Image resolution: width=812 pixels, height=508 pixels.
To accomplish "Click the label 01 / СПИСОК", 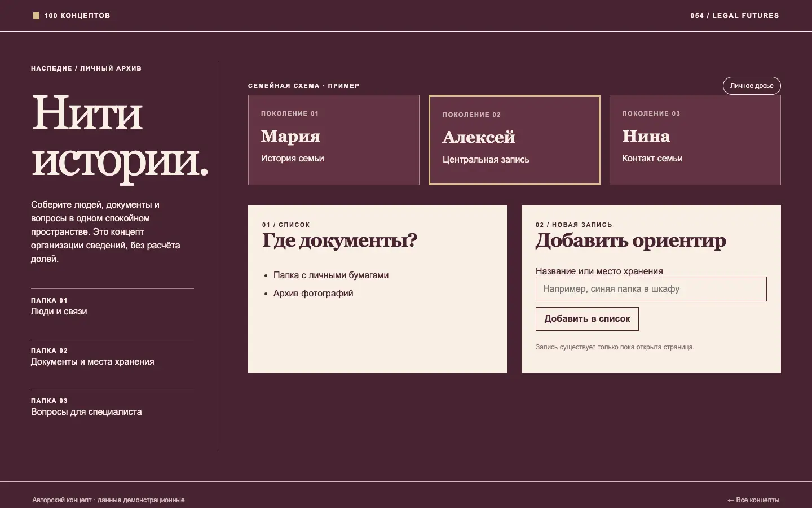I will coord(286,225).
